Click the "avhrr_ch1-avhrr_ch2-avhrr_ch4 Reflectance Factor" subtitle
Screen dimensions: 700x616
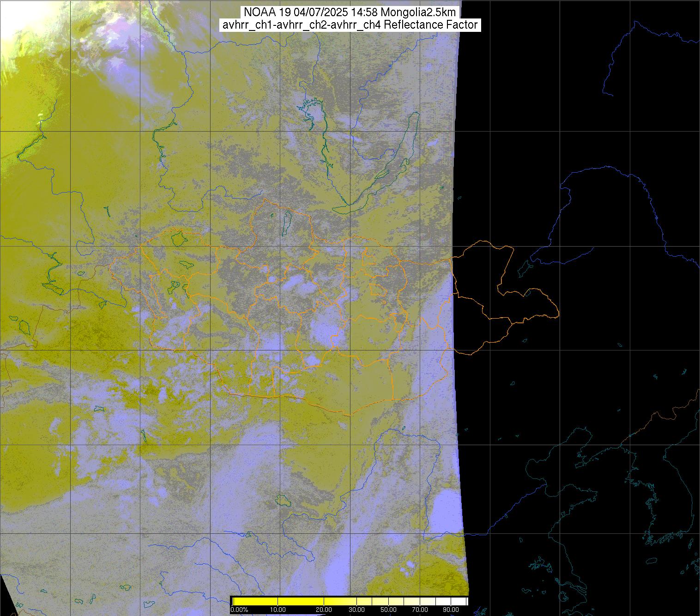click(350, 25)
